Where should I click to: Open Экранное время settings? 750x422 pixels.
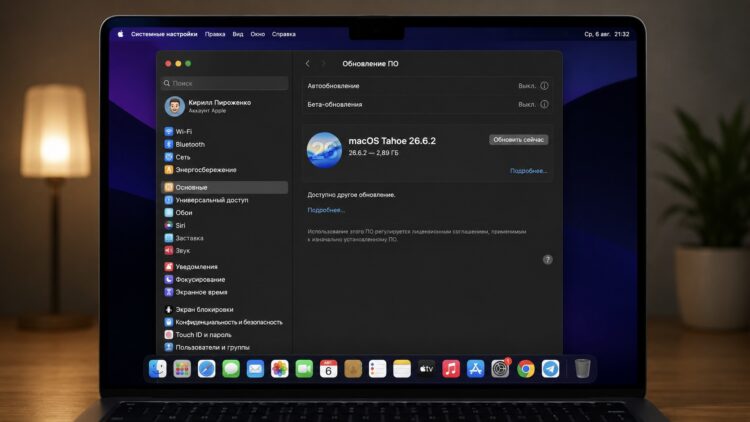click(x=225, y=292)
